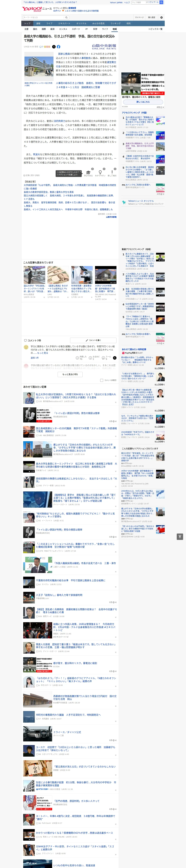Report the article via 記事に関する報告
Image resolution: width=186 pixels, height=868 pixels.
(32, 175)
